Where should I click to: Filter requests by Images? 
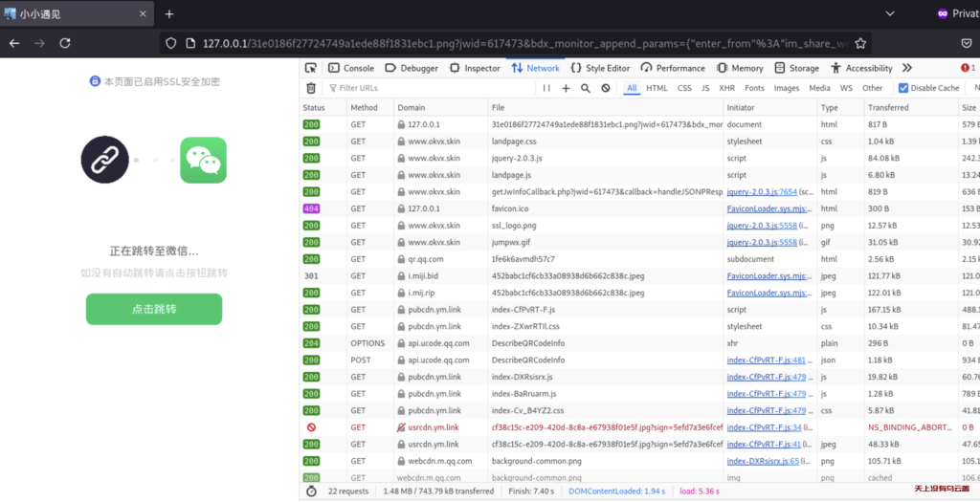(787, 88)
